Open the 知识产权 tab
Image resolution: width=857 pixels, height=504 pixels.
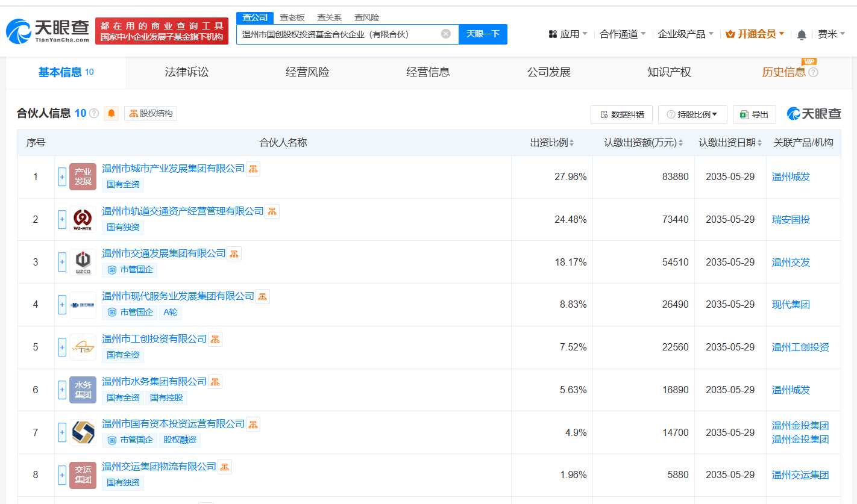click(669, 72)
